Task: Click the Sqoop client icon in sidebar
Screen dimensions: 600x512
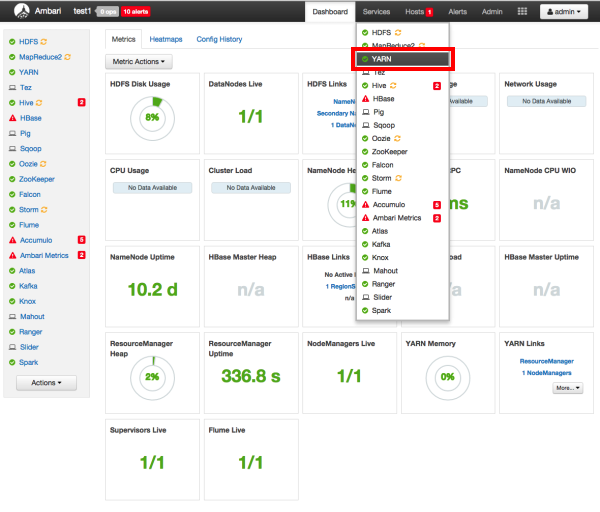Action: click(13, 149)
